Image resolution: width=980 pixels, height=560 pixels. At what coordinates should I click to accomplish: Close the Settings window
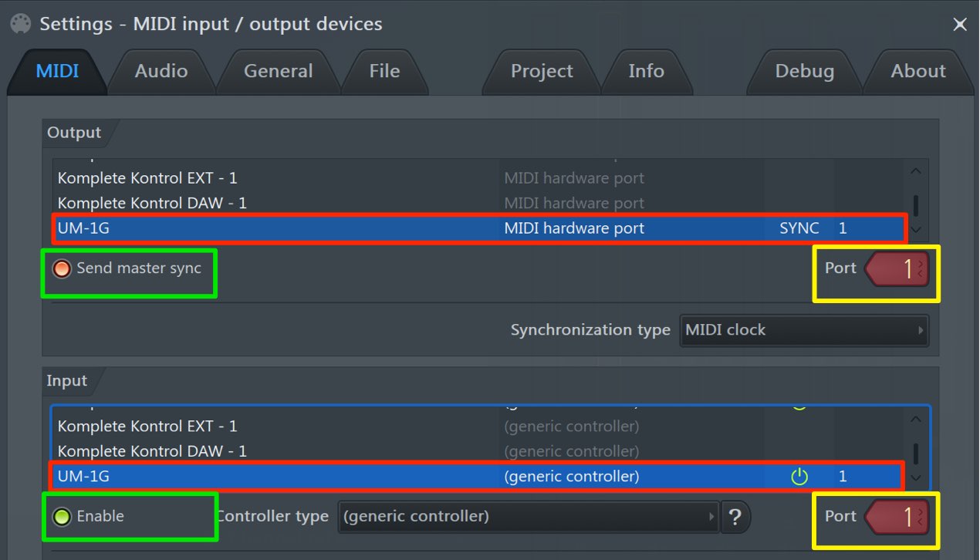[960, 25]
